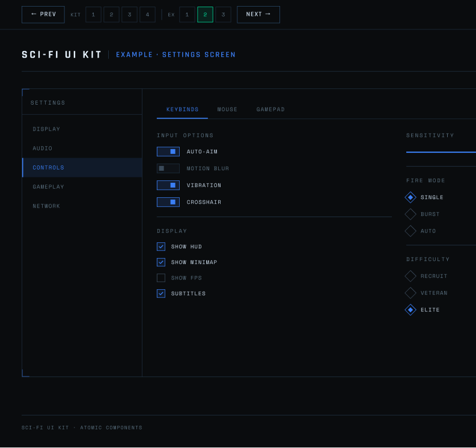Open KIT page 2
Image resolution: width=476 pixels, height=448 pixels.
(x=111, y=14)
